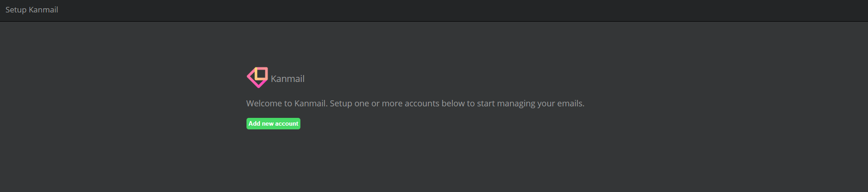Select the word 'Setup' in the title bar
The width and height of the screenshot is (868, 192).
[x=16, y=10]
